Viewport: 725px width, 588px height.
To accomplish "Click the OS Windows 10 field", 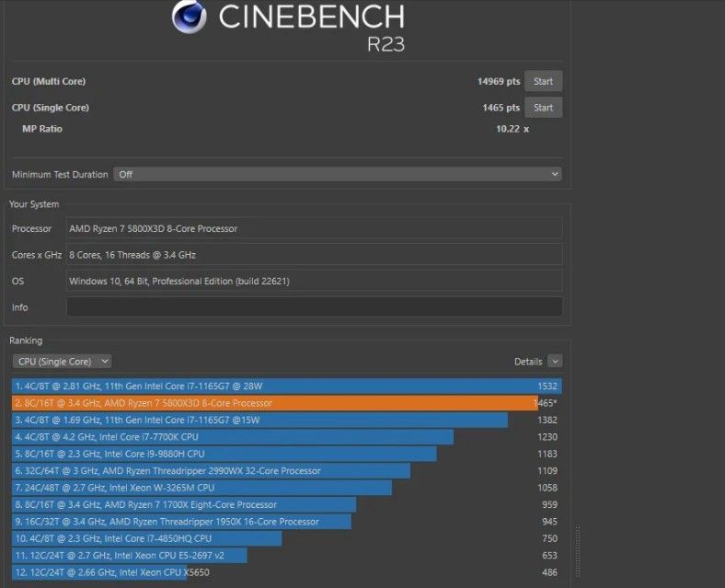I will point(315,281).
